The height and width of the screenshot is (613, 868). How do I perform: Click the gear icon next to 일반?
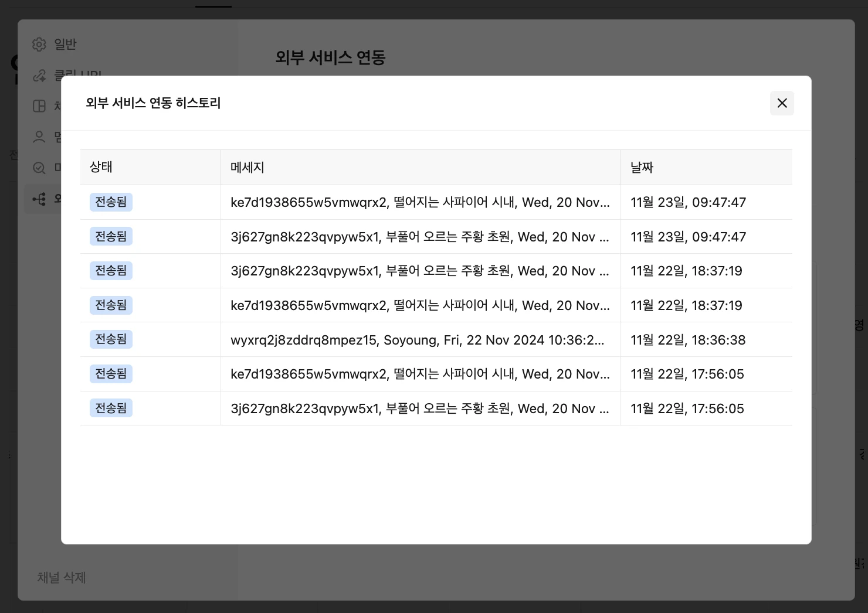pos(39,45)
